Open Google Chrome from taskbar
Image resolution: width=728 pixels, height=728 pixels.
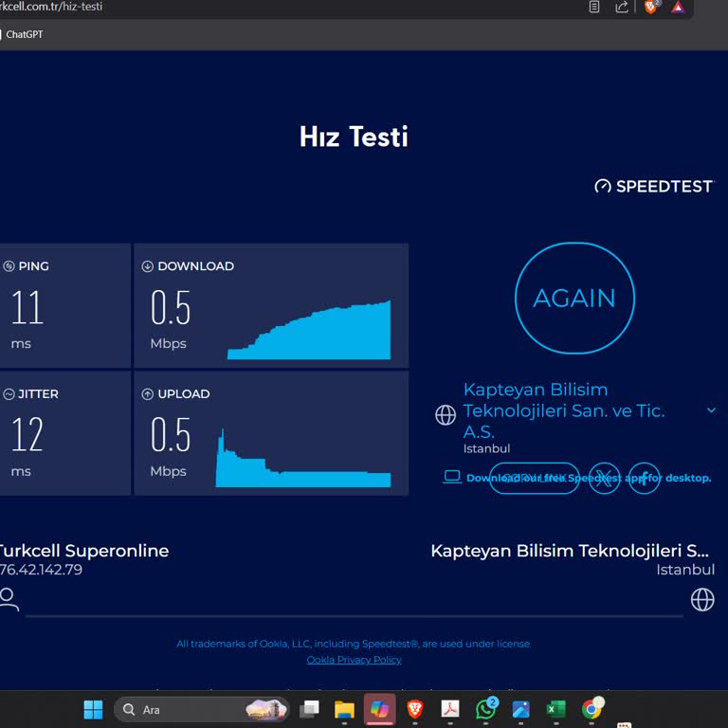[x=591, y=709]
